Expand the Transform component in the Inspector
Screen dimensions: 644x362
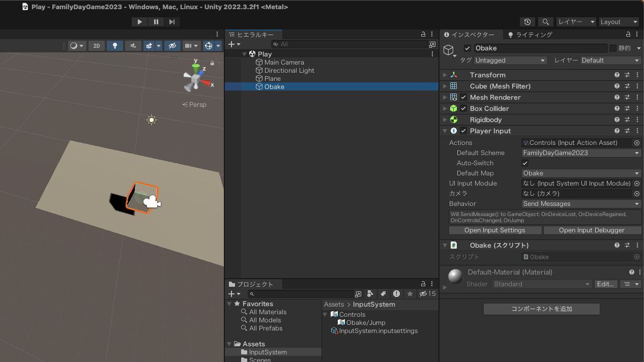click(x=445, y=75)
